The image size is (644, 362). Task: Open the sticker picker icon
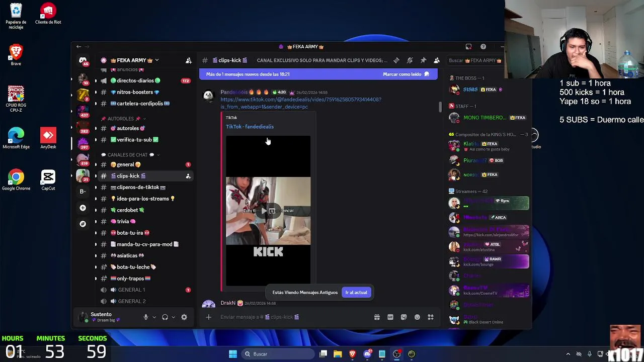pos(404,317)
